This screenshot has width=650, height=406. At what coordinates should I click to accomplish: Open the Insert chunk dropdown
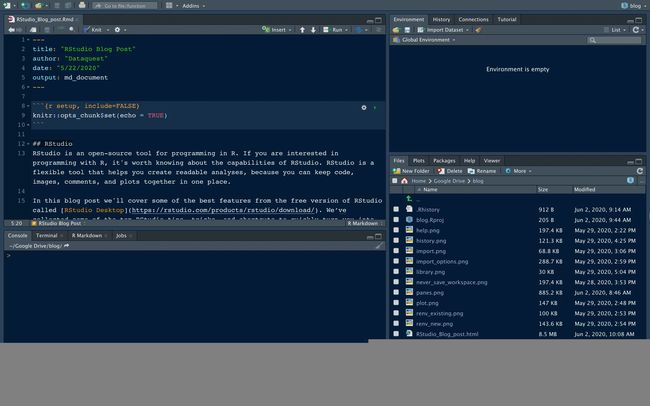(276, 30)
